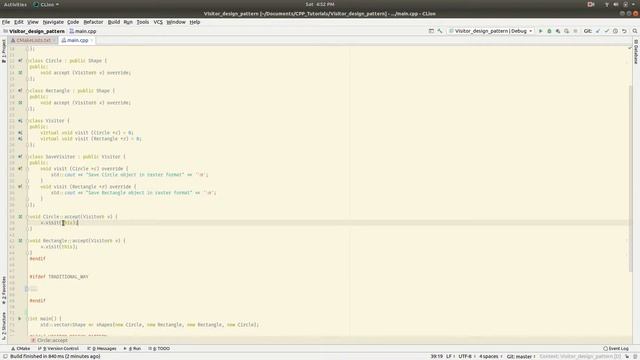Open the TODO tool window

point(159,349)
